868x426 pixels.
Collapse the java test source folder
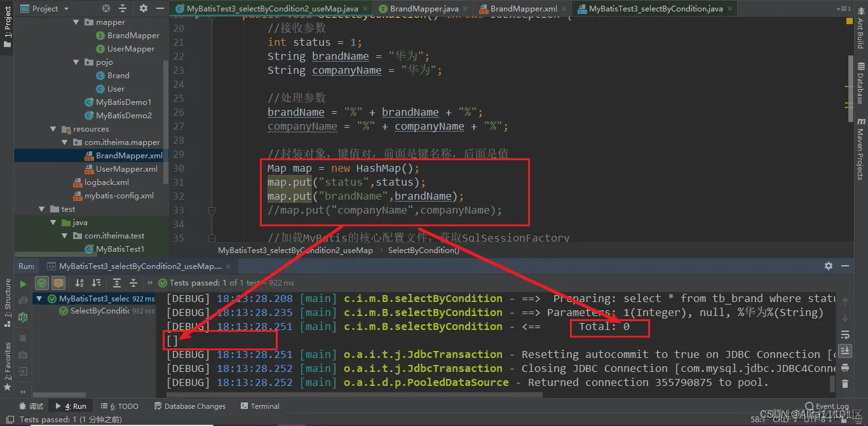pyautogui.click(x=54, y=223)
